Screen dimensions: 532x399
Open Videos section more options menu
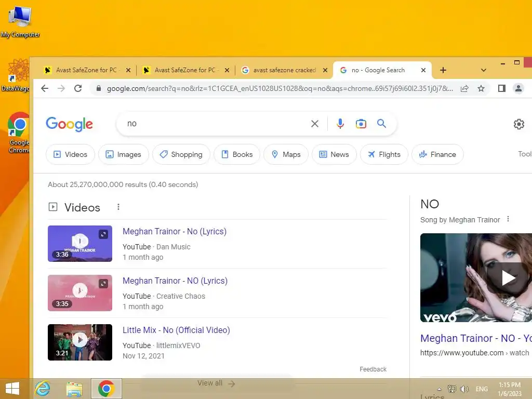pyautogui.click(x=118, y=207)
